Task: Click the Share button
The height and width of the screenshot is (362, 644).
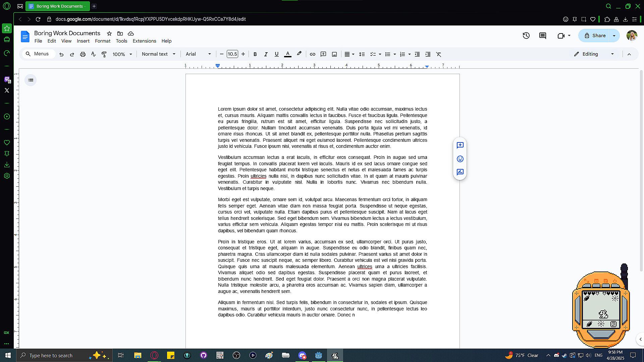Action: 595,36
